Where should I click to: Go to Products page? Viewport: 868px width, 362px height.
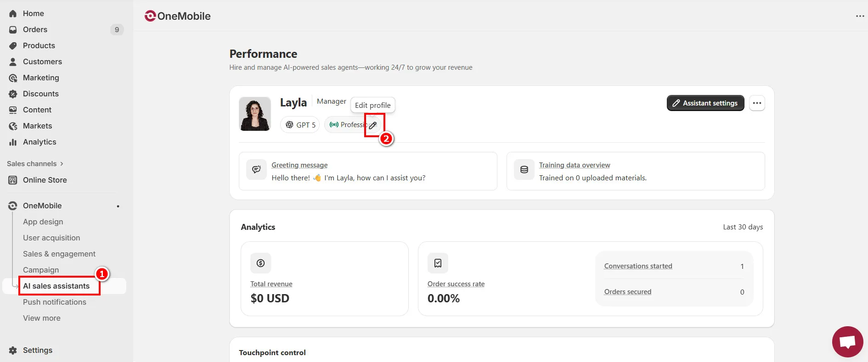pos(39,45)
